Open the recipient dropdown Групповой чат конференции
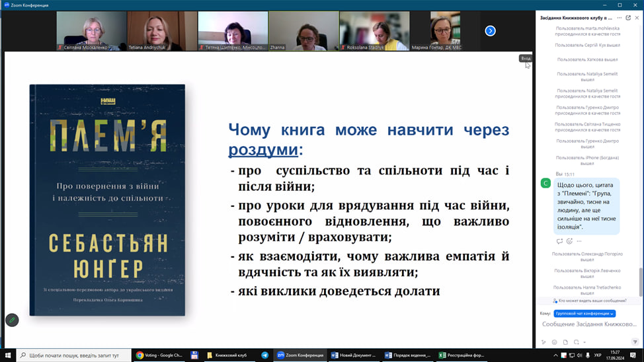This screenshot has width=644, height=362. point(584,314)
